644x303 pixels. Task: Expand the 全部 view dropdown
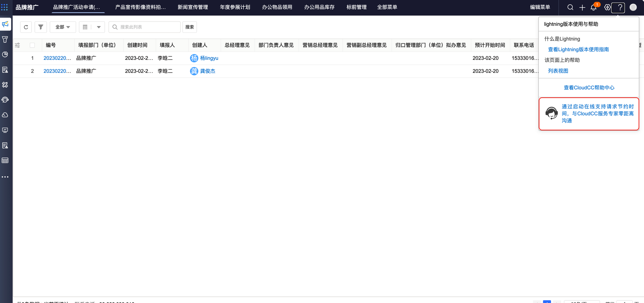tap(63, 27)
